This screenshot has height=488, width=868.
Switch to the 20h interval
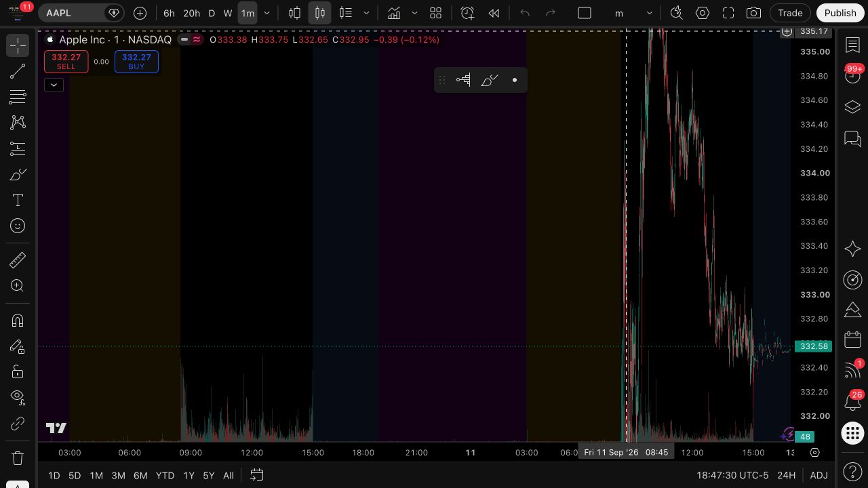(x=191, y=13)
